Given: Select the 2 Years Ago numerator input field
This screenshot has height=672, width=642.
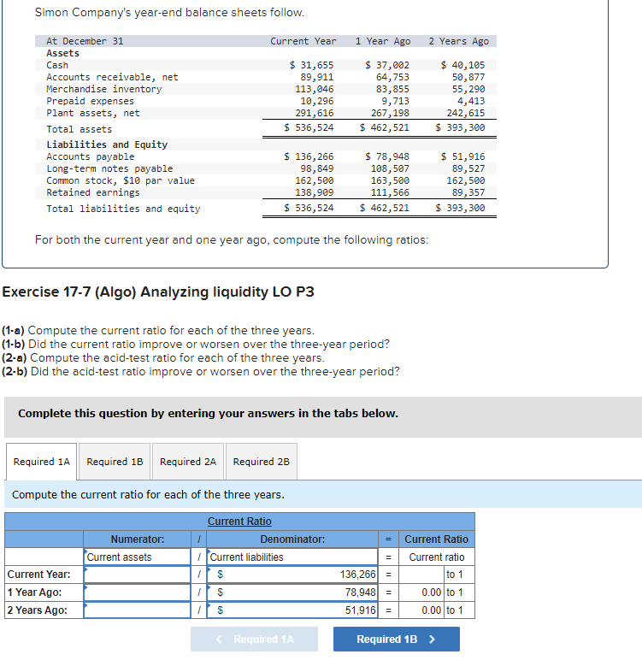Looking at the screenshot, I should [137, 610].
